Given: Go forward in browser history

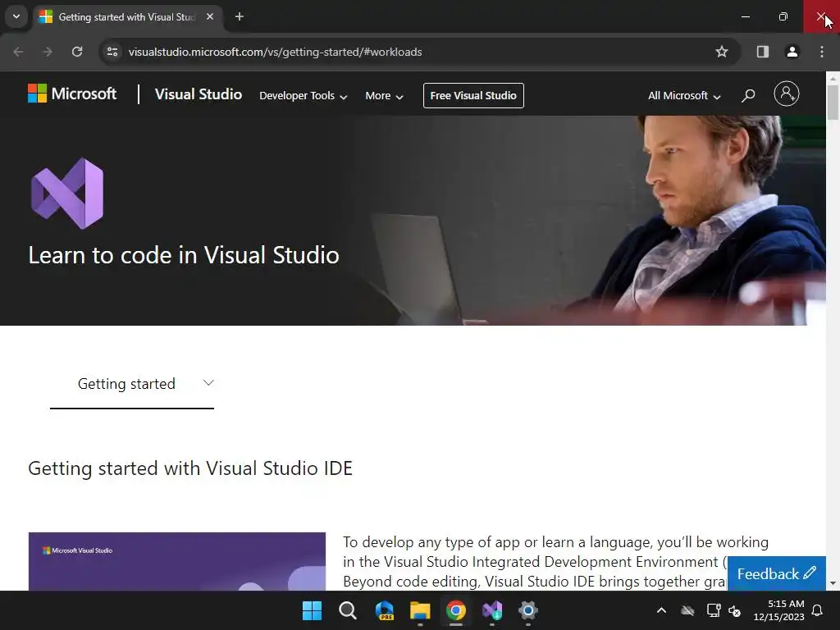Looking at the screenshot, I should (47, 52).
